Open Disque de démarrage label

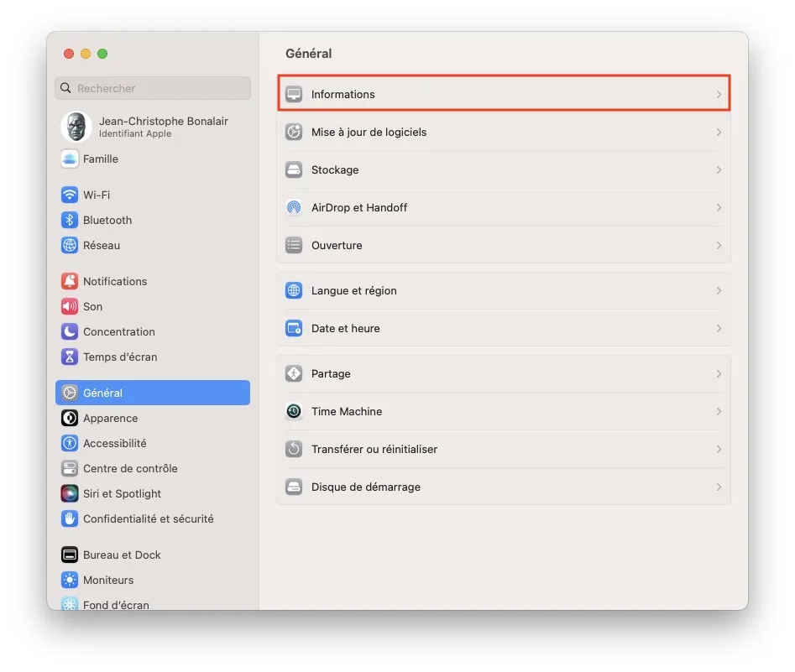coord(365,487)
